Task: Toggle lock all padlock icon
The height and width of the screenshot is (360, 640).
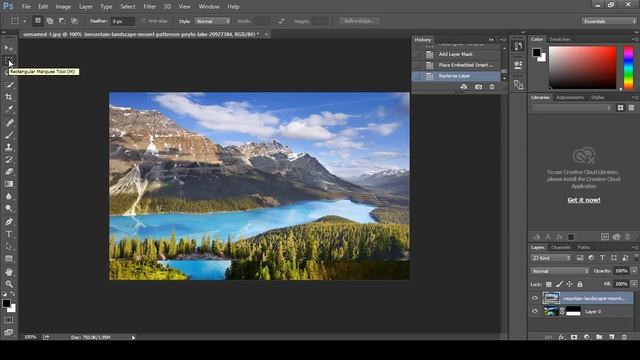Action: pyautogui.click(x=580, y=284)
